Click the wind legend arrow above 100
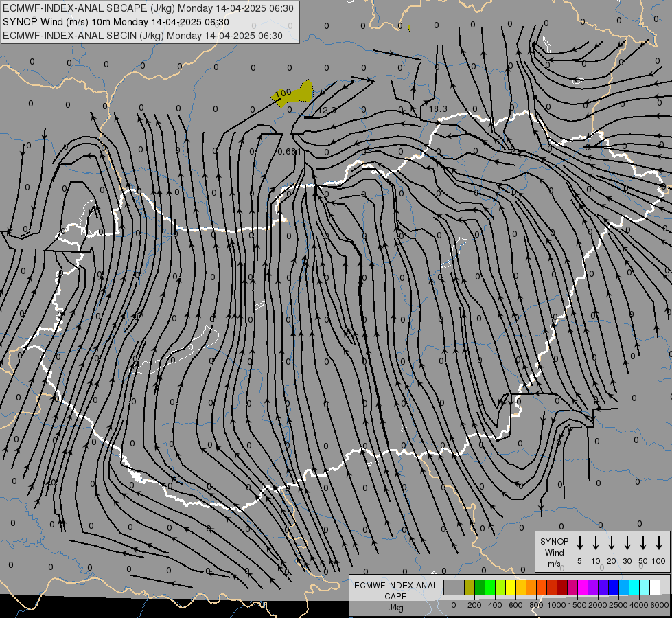 [659, 543]
